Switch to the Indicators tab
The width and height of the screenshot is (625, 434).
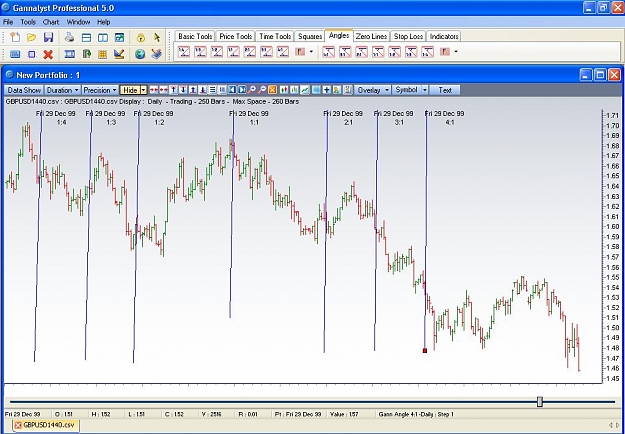(444, 36)
